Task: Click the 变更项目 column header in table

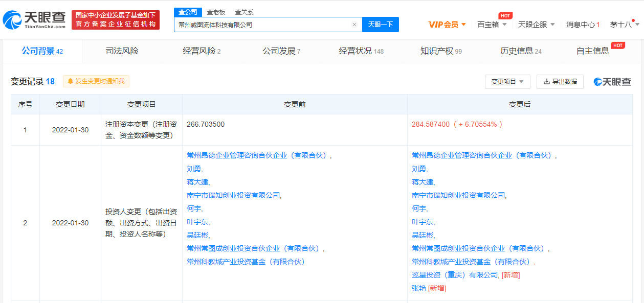Action: tap(141, 104)
